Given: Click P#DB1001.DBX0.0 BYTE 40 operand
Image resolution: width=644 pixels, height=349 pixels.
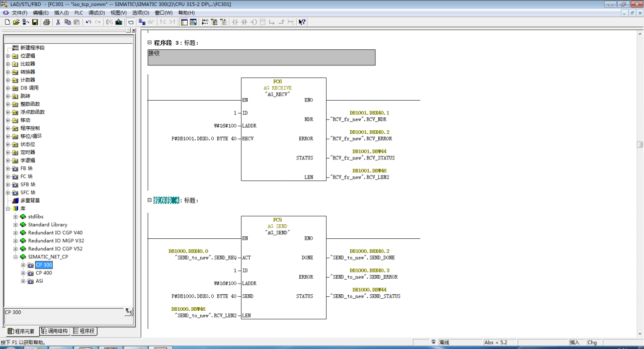Looking at the screenshot, I should click(x=204, y=139).
